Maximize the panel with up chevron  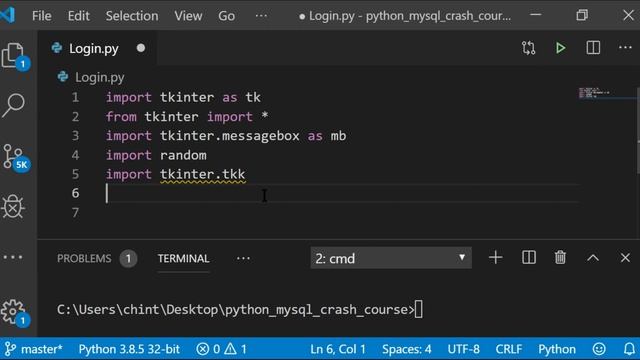593,258
